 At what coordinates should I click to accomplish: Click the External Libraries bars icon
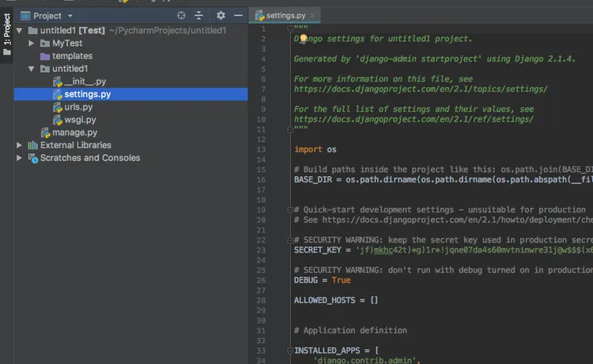(x=33, y=145)
